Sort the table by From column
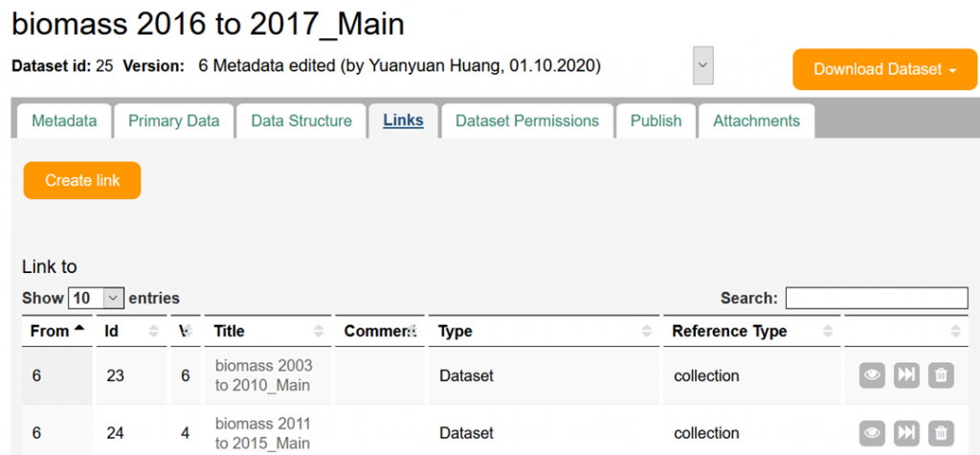 tap(56, 331)
